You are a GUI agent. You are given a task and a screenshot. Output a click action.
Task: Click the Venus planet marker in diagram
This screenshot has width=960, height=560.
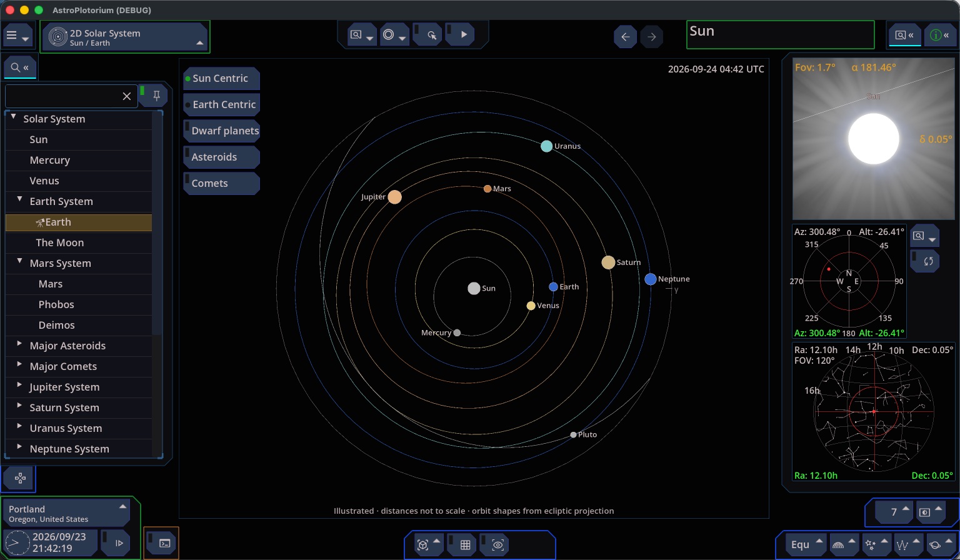point(531,306)
